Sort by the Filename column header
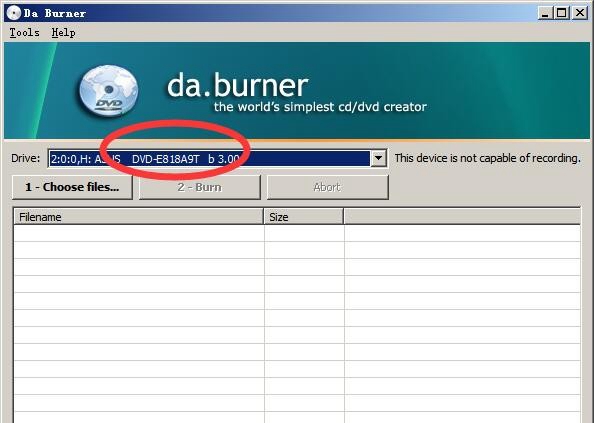Image resolution: width=594 pixels, height=423 pixels. click(x=139, y=217)
